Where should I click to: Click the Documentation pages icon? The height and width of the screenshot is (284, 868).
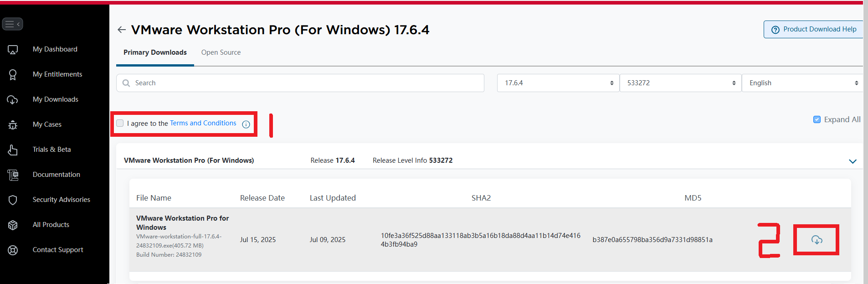[x=13, y=175]
